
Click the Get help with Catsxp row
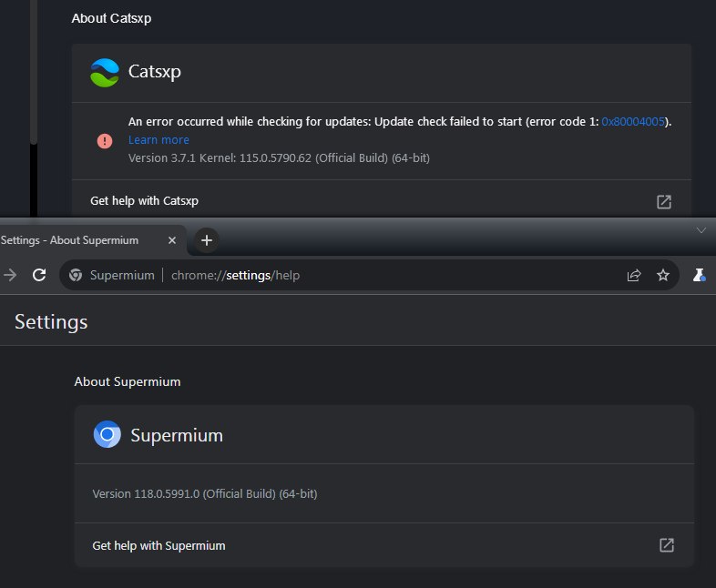click(382, 201)
